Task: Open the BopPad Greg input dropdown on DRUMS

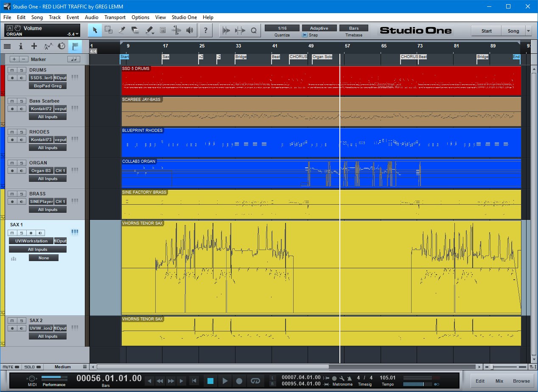Action: point(48,86)
